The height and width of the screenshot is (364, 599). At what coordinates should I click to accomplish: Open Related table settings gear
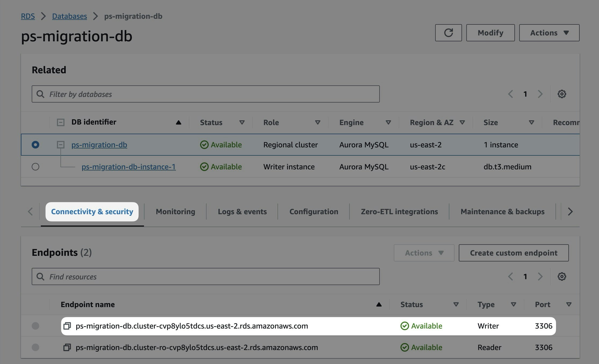[562, 94]
